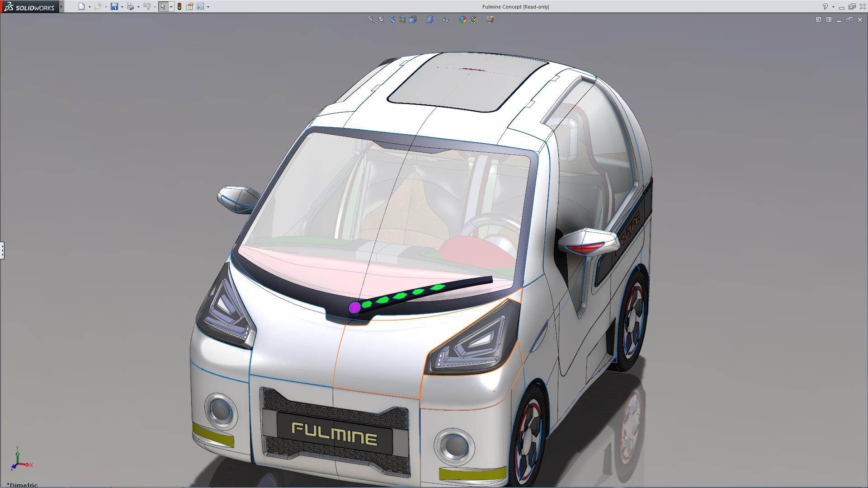Open the Help question mark menu

click(825, 7)
